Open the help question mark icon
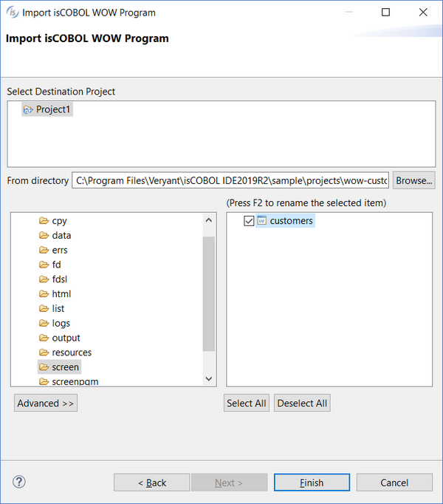This screenshot has height=504, width=443. point(19,482)
